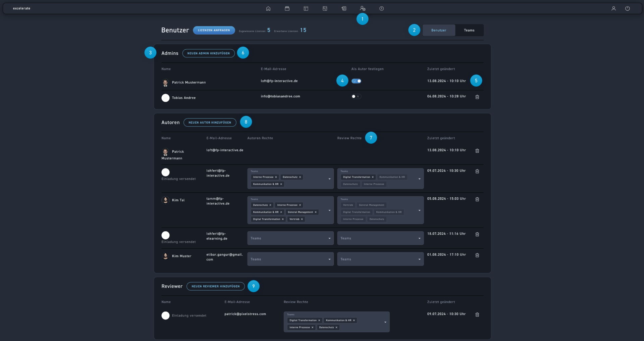Click the Lizenzen Anfragen button

point(214,30)
